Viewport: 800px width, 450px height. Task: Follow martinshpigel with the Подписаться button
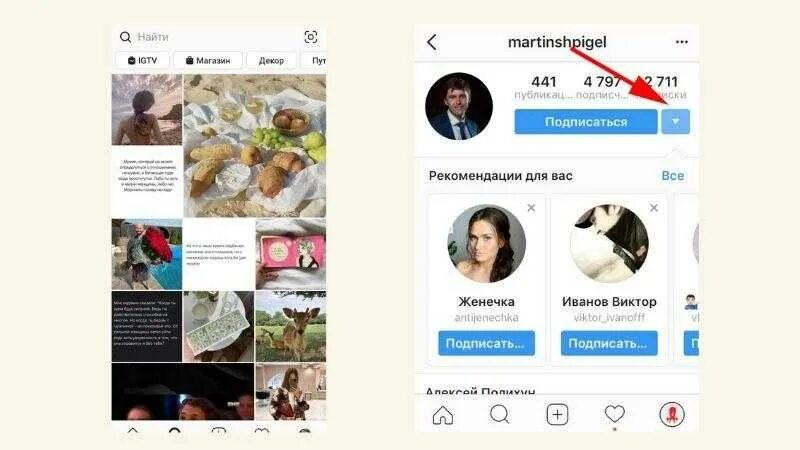(586, 122)
